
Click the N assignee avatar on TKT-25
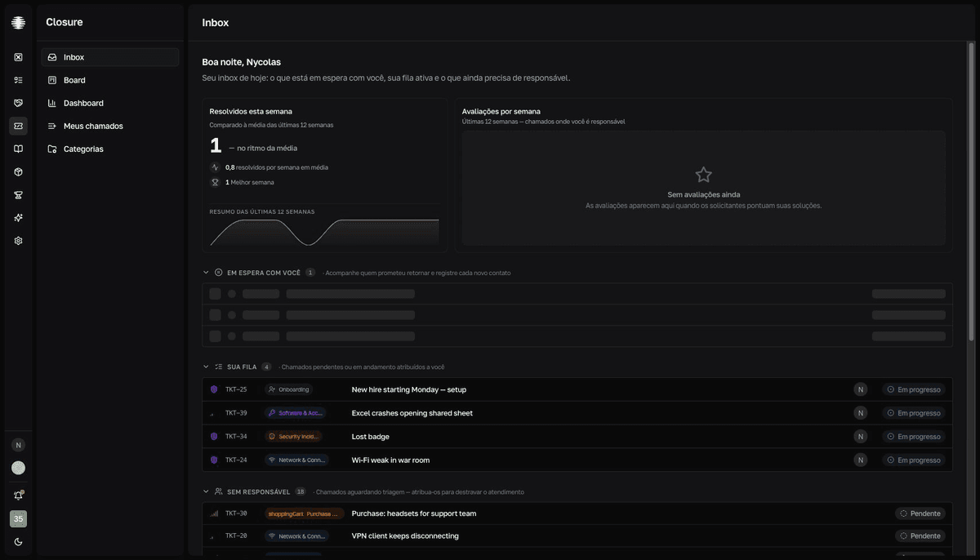pos(860,389)
